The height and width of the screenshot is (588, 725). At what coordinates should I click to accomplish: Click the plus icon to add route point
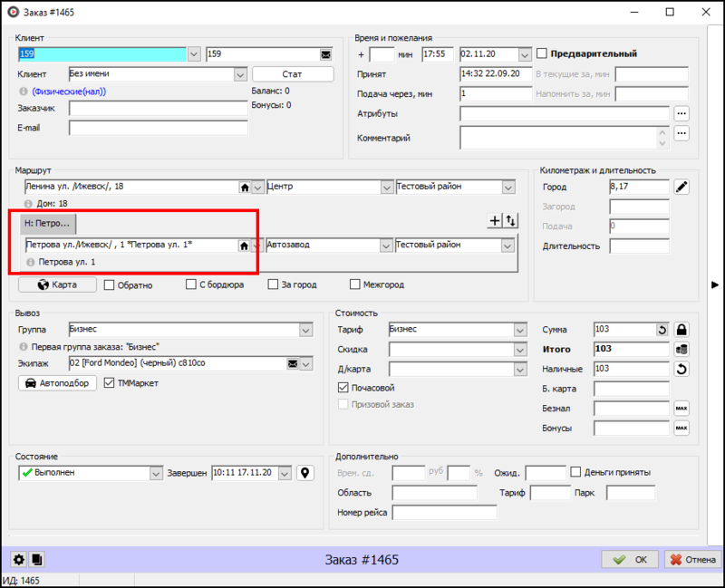pos(494,220)
